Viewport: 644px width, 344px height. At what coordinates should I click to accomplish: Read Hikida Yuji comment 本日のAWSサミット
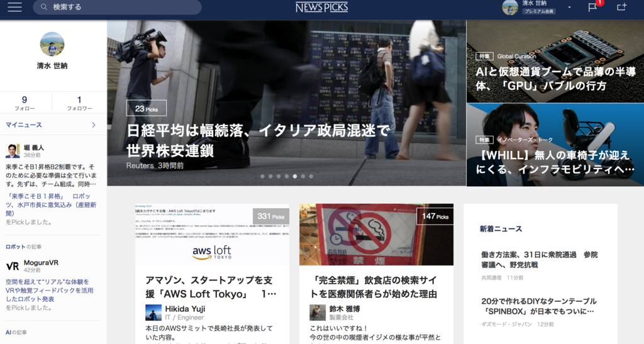point(209,333)
